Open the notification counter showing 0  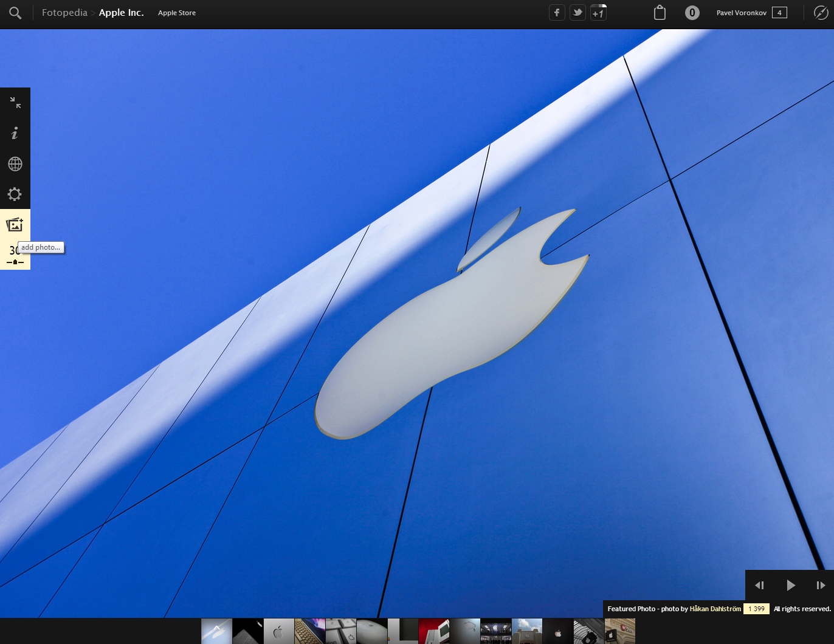(x=692, y=13)
